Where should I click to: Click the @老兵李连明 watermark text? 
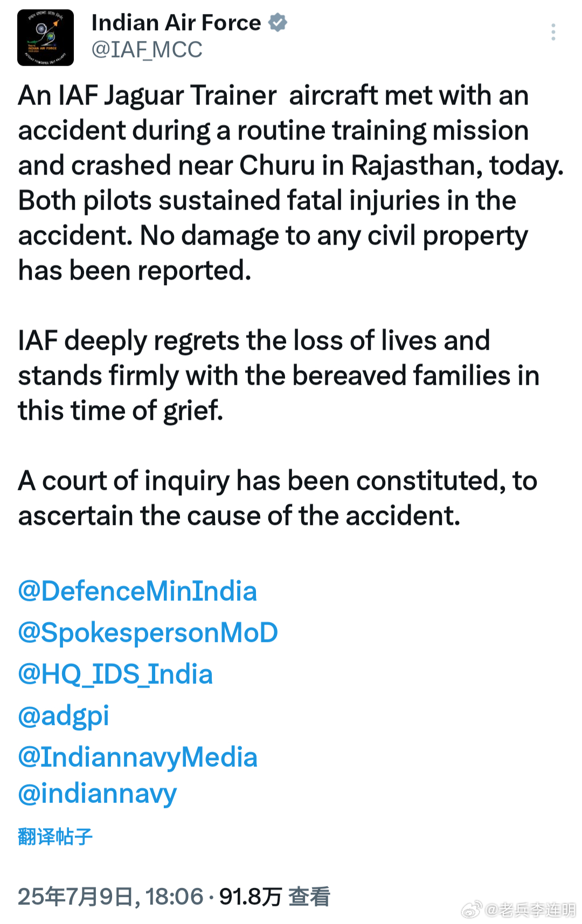[x=530, y=910]
